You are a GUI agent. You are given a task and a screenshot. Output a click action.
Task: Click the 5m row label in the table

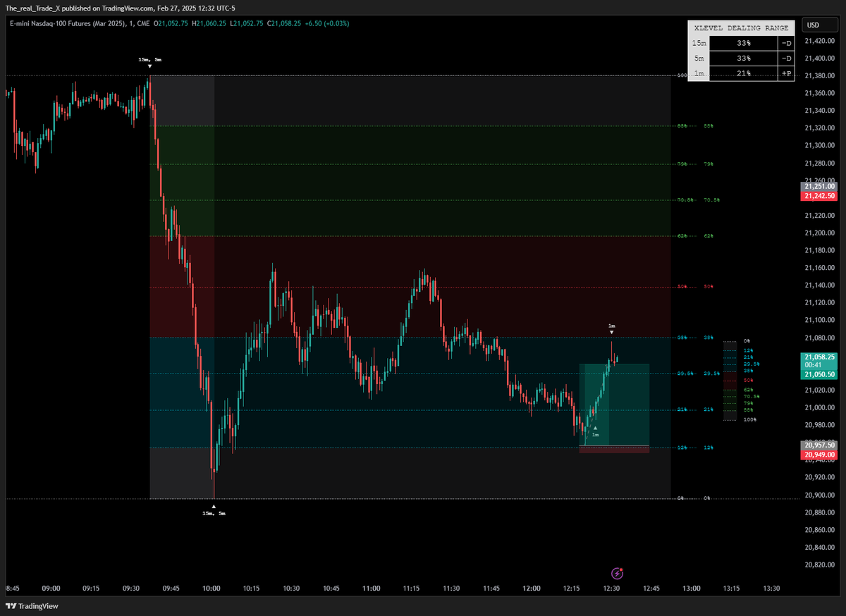(699, 58)
